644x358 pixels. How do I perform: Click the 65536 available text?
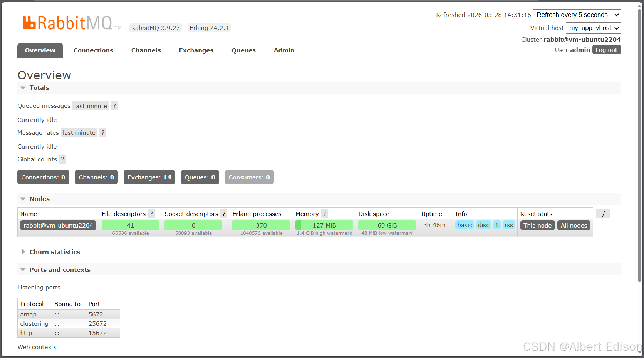click(x=131, y=233)
